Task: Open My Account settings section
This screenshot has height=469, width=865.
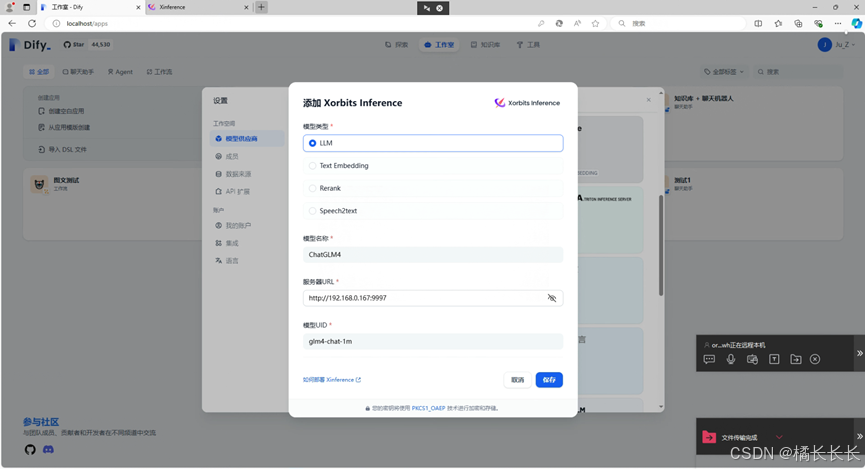Action: click(x=247, y=225)
